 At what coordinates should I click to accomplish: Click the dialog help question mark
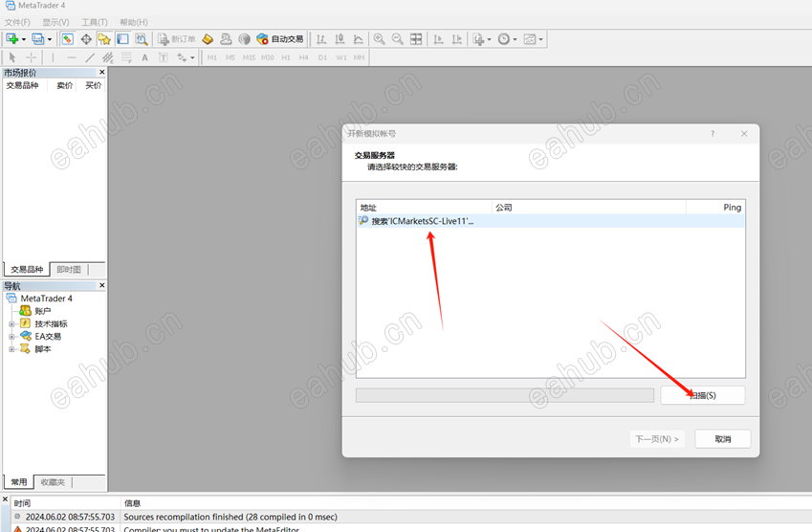713,134
